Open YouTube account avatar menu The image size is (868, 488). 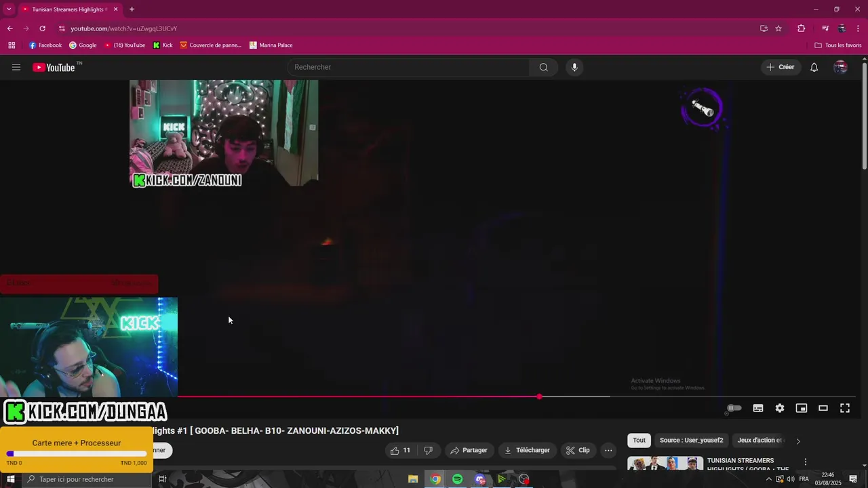click(840, 67)
